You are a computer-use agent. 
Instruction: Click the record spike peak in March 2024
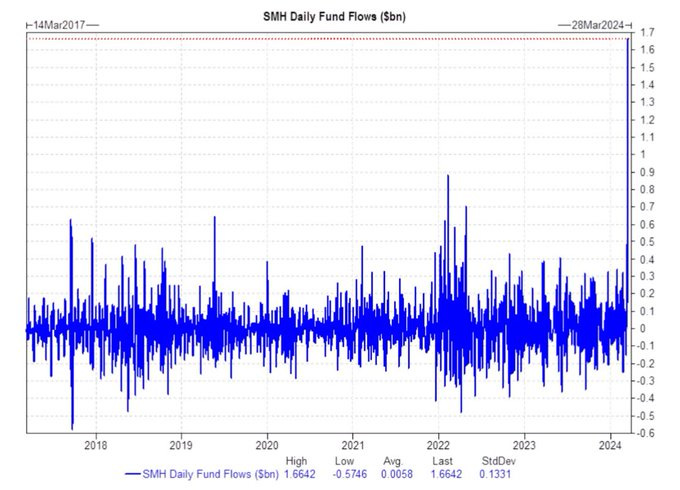coord(628,40)
